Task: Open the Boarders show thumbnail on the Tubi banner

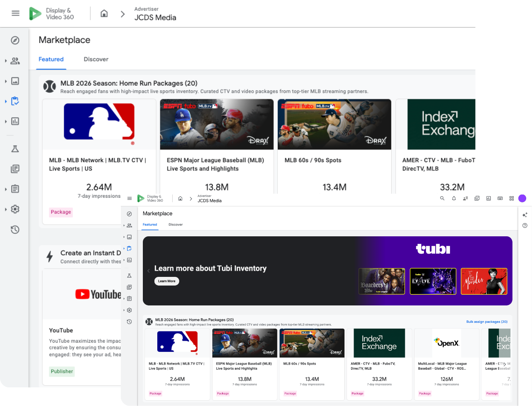Action: click(382, 281)
